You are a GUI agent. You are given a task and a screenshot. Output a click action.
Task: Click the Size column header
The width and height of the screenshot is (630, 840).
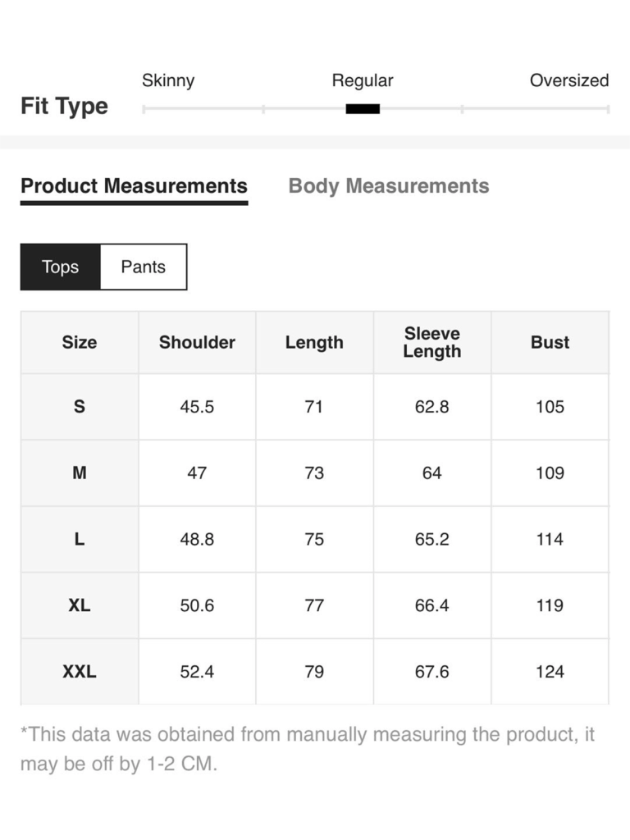click(79, 342)
